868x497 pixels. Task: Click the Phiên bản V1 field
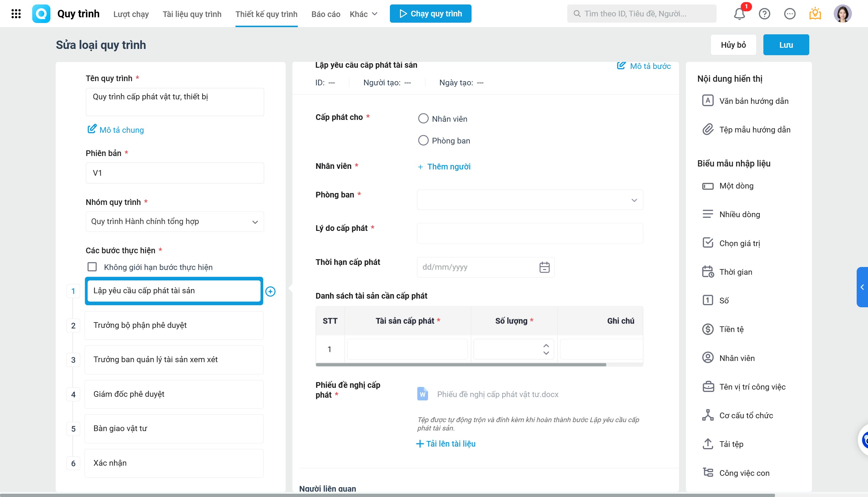[175, 173]
